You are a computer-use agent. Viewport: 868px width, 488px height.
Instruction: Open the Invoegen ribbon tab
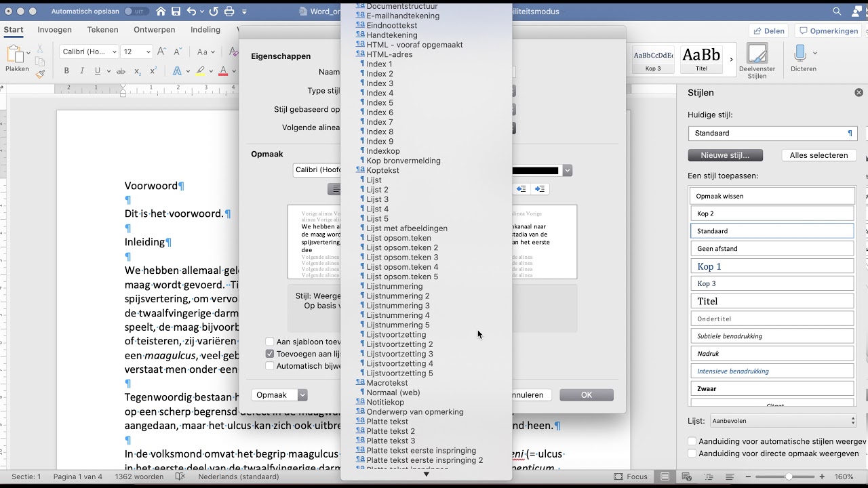55,30
